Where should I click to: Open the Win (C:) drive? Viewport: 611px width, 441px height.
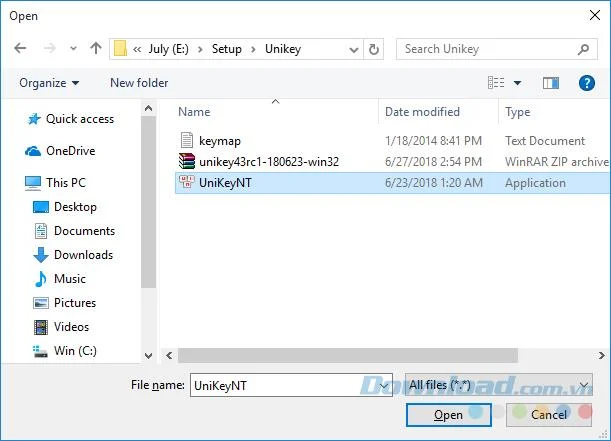coord(75,351)
